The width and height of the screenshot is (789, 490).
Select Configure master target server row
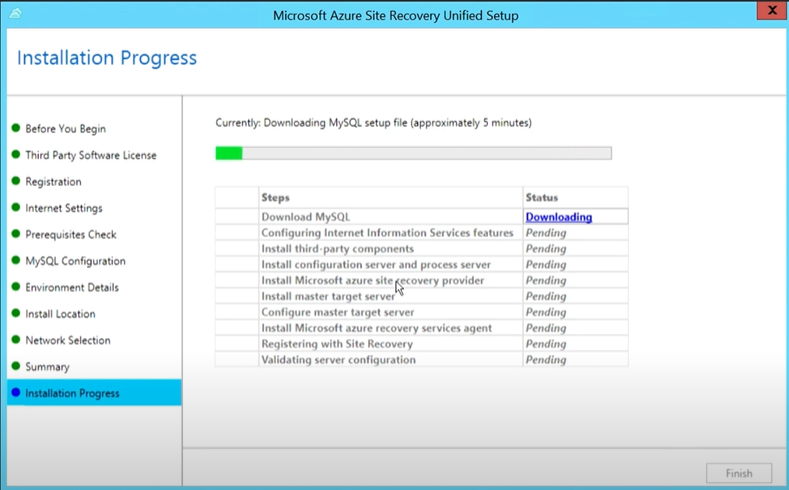click(422, 312)
